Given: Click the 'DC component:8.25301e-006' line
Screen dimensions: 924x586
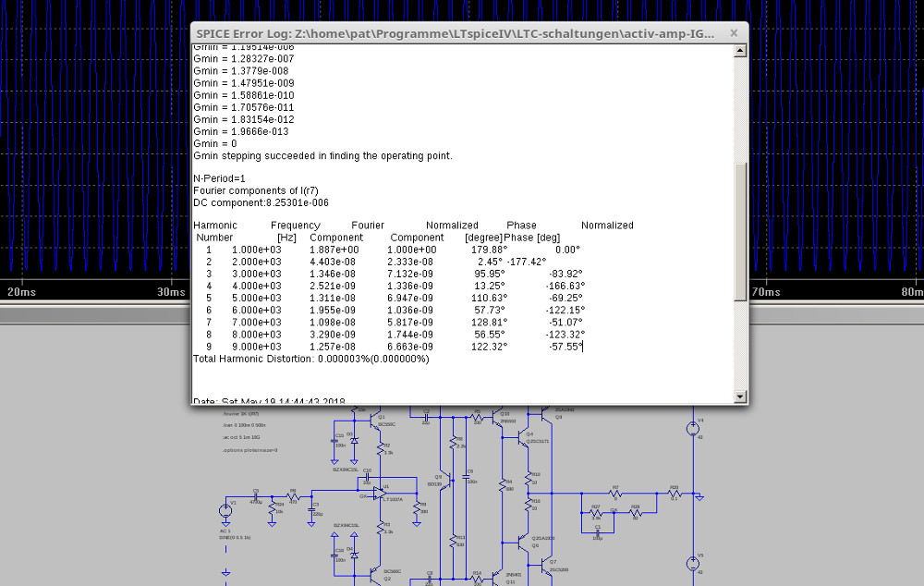Looking at the screenshot, I should (261, 202).
